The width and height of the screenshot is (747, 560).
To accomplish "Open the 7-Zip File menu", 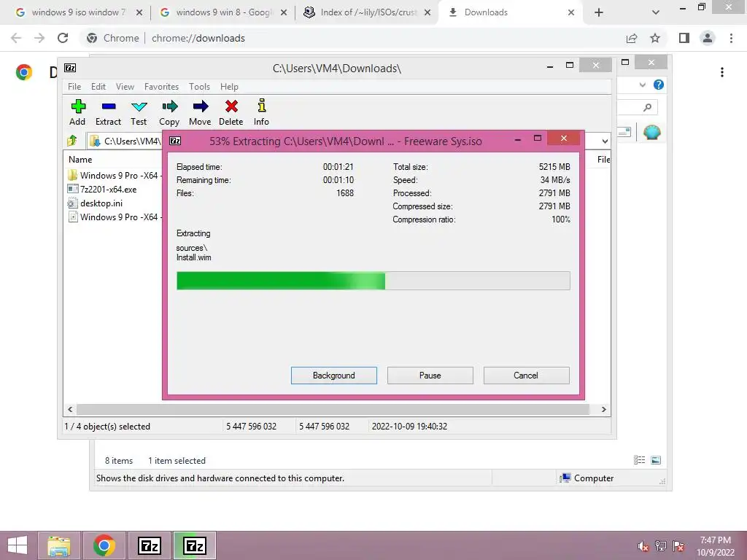I will (74, 87).
